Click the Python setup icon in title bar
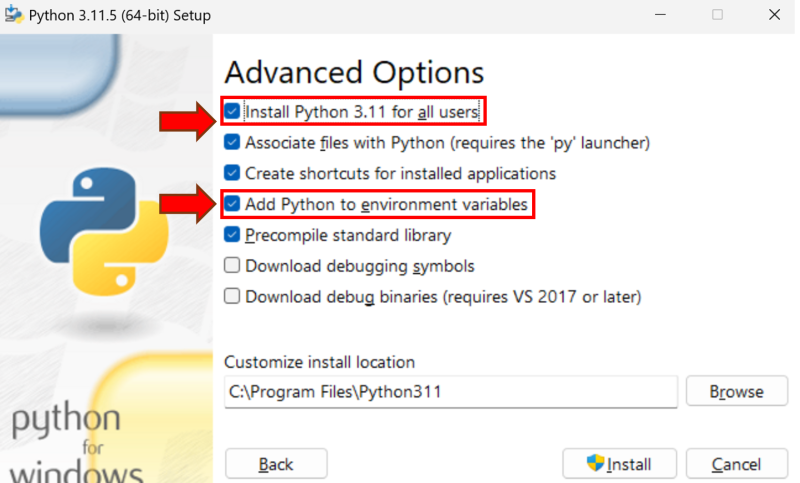Image resolution: width=800 pixels, height=483 pixels. click(x=14, y=15)
